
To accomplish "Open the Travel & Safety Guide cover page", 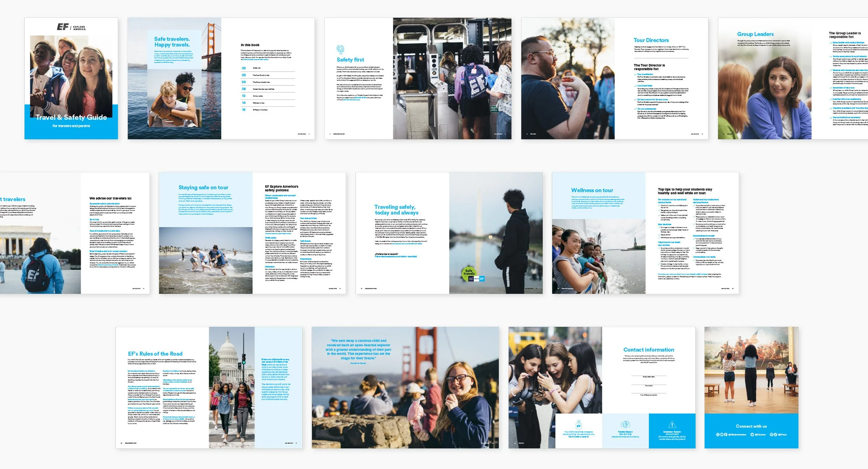I will click(x=71, y=79).
